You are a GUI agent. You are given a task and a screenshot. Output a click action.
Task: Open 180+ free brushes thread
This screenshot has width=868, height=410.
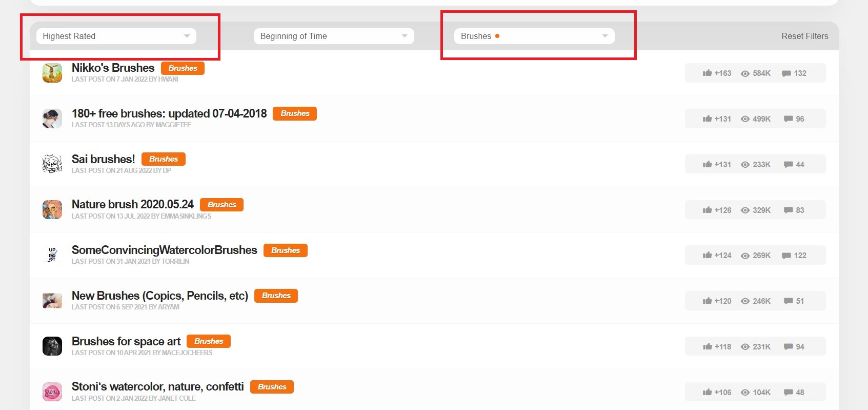click(169, 113)
